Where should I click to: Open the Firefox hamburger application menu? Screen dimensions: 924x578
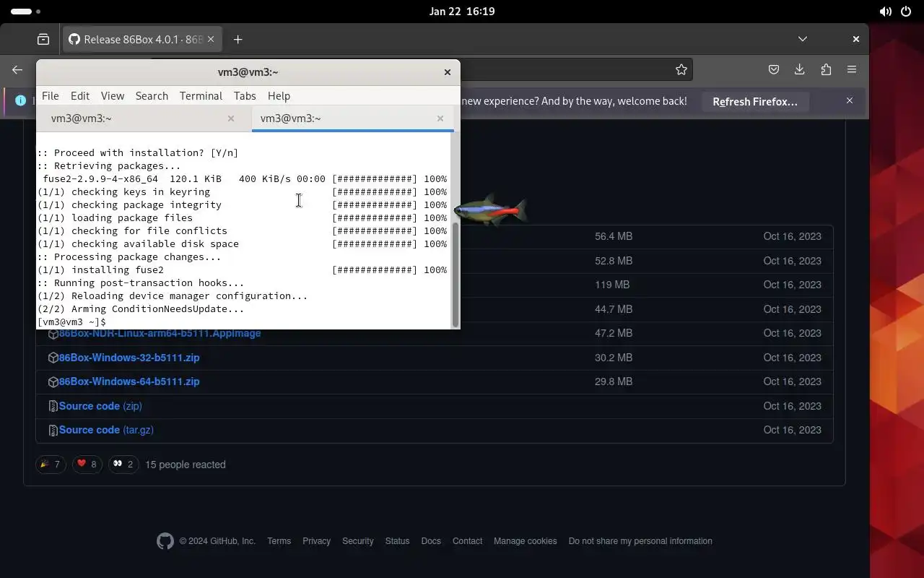[x=852, y=69]
